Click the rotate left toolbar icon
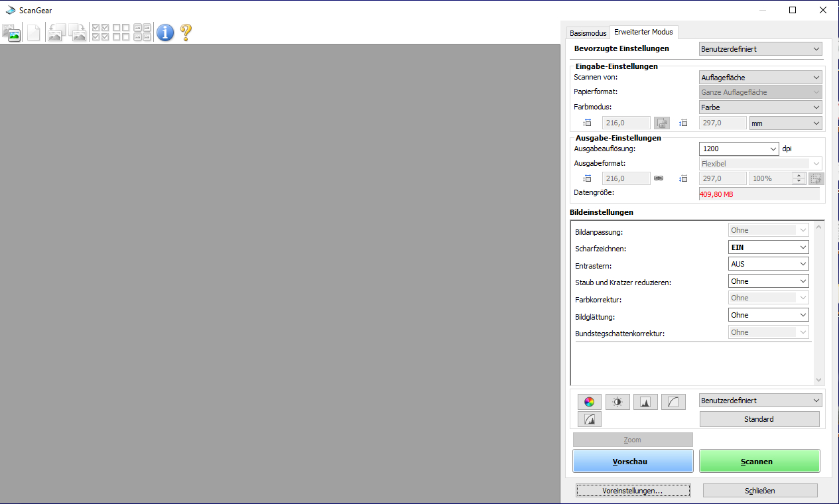Screen dimensions: 839x504 pos(55,32)
